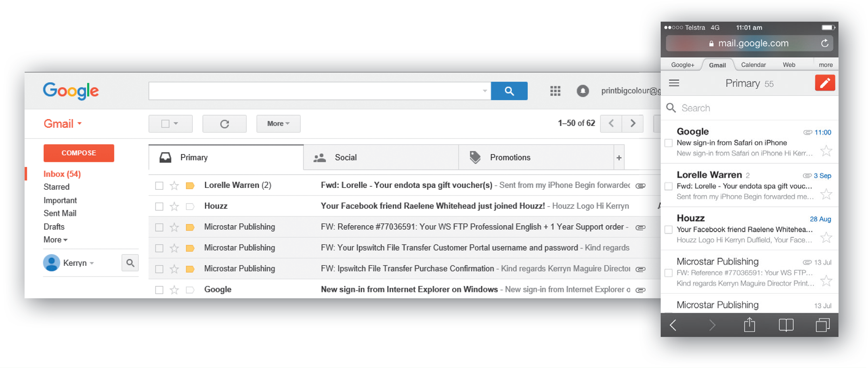Open the More actions dropdown in toolbar
Viewport: 868px width, 368px height.
(x=278, y=124)
